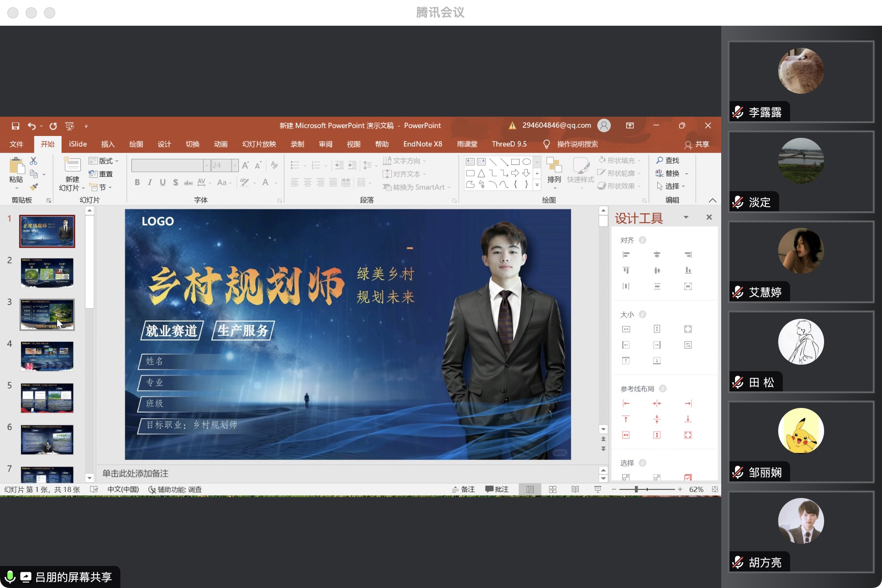The width and height of the screenshot is (882, 588).
Task: Click the Format Painter brush icon
Action: [x=34, y=187]
